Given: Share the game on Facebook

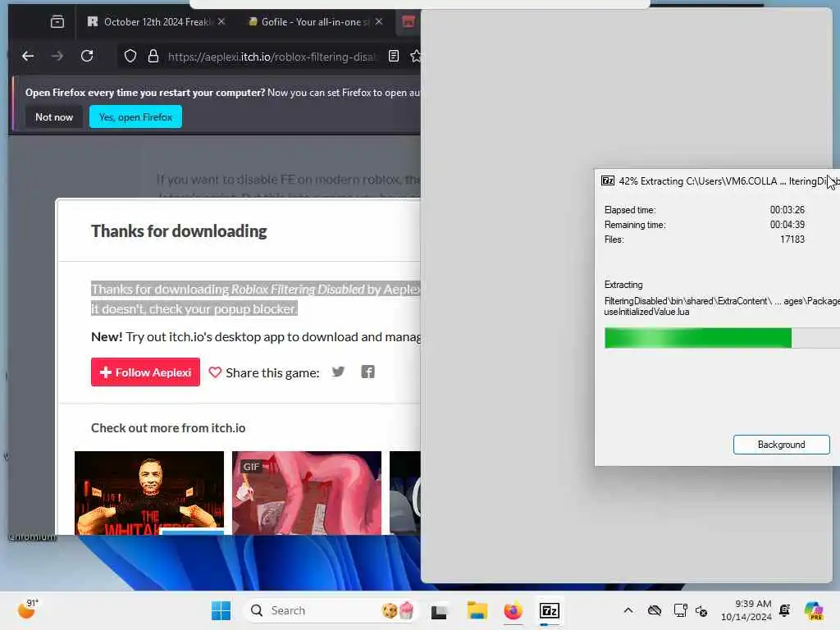Looking at the screenshot, I should tap(368, 372).
